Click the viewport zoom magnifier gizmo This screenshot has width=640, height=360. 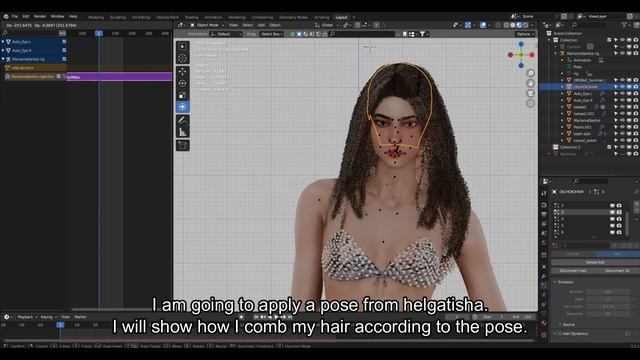click(x=530, y=73)
